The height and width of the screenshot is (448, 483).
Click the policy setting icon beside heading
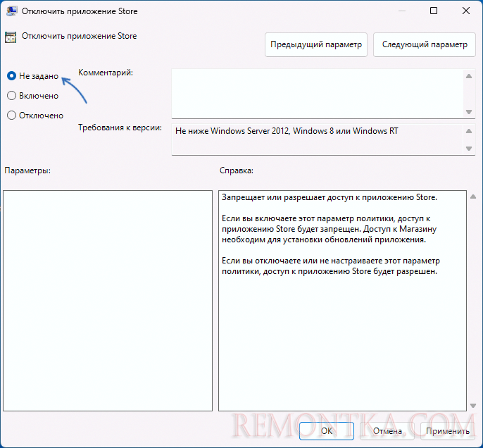11,37
